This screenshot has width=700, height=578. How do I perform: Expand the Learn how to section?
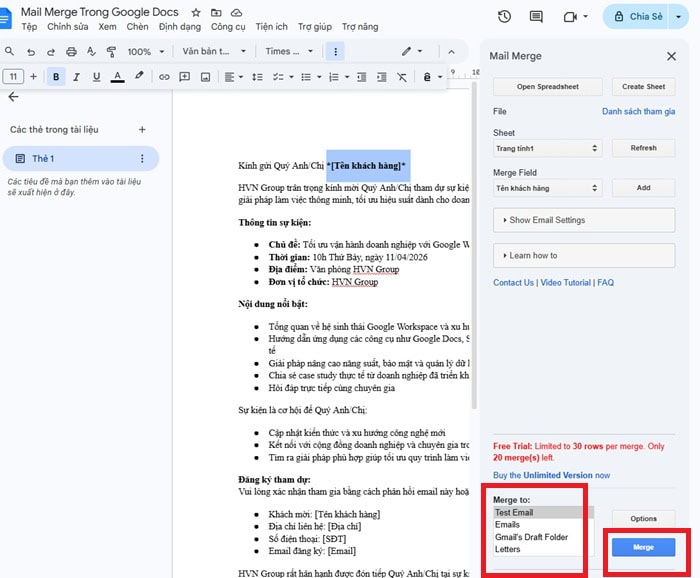coord(584,255)
